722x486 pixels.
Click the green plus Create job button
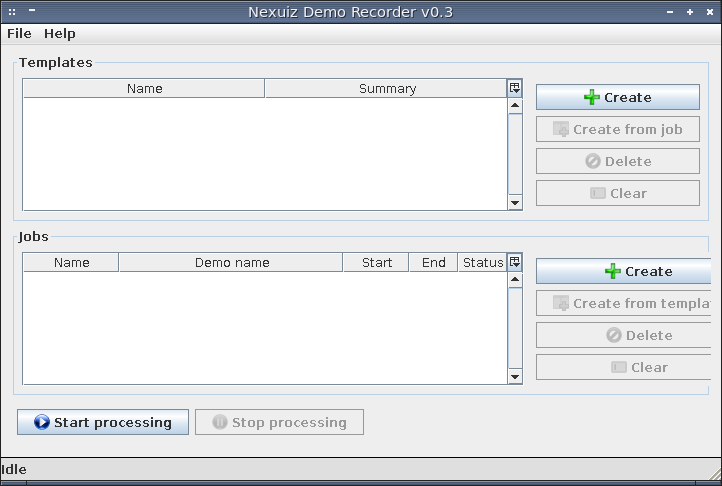(x=625, y=271)
